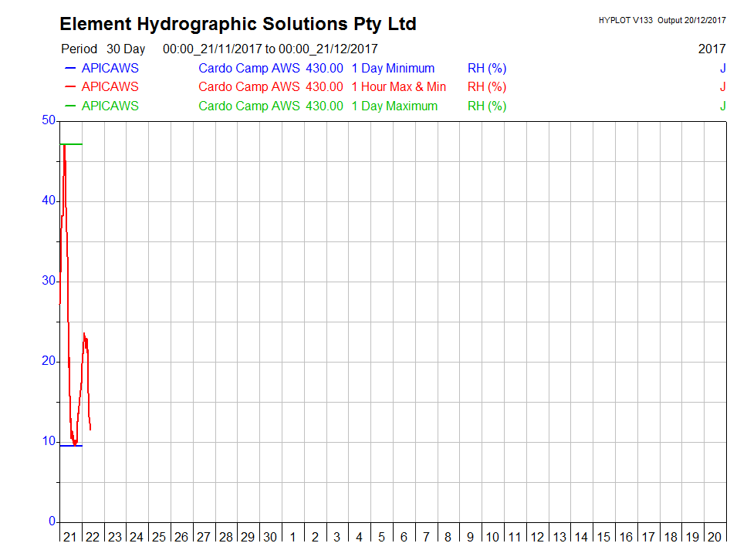Click the green legend line beside APICAWS

point(69,106)
